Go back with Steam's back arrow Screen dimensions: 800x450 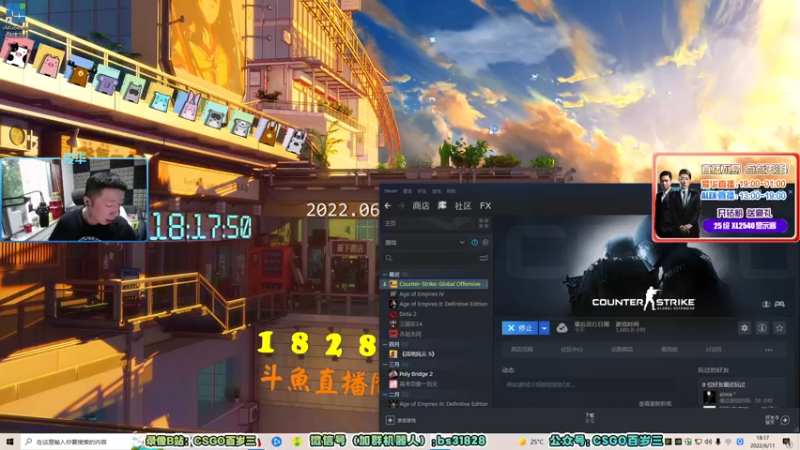click(388, 206)
